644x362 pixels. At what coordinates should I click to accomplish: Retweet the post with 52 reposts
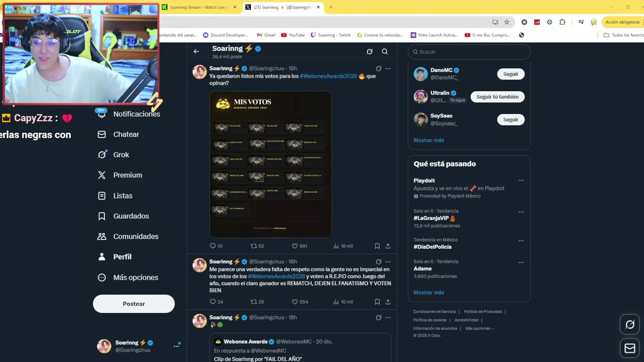pos(257,246)
